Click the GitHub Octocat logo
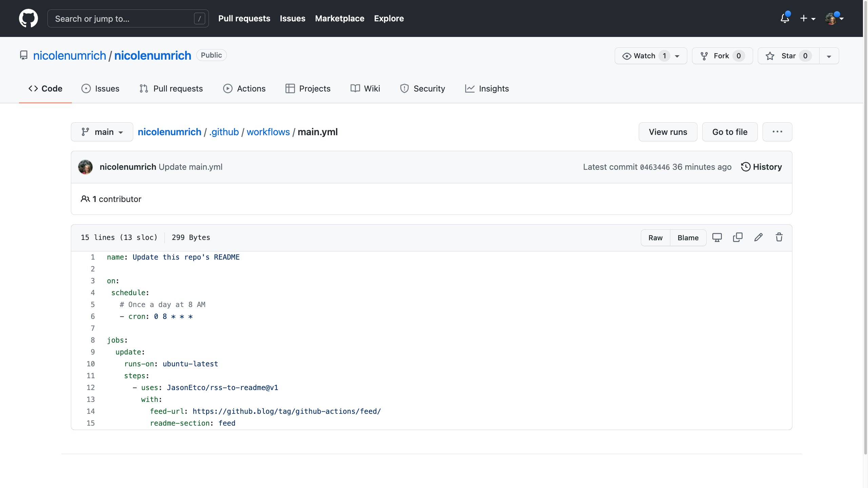The height and width of the screenshot is (488, 868). tap(28, 18)
